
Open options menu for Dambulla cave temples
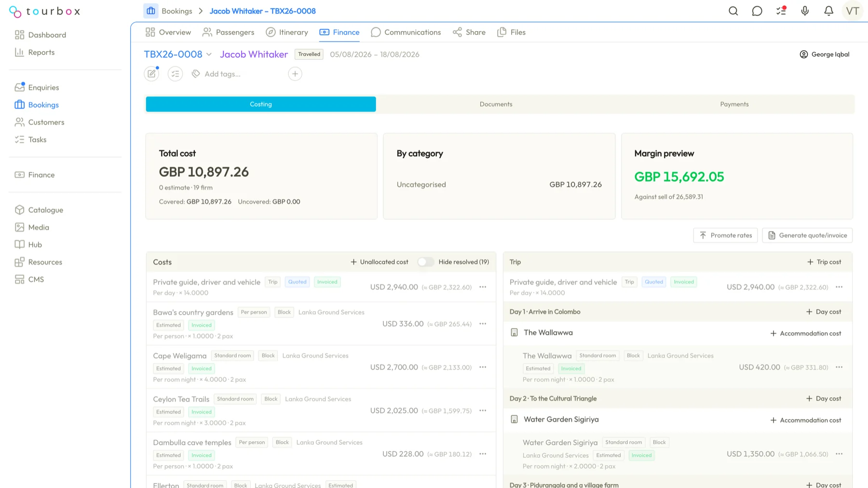tap(483, 454)
